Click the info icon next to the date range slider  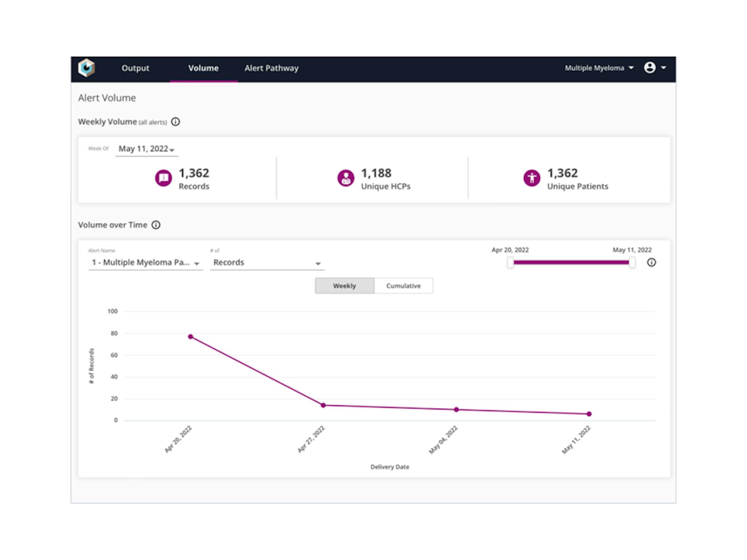coord(652,262)
